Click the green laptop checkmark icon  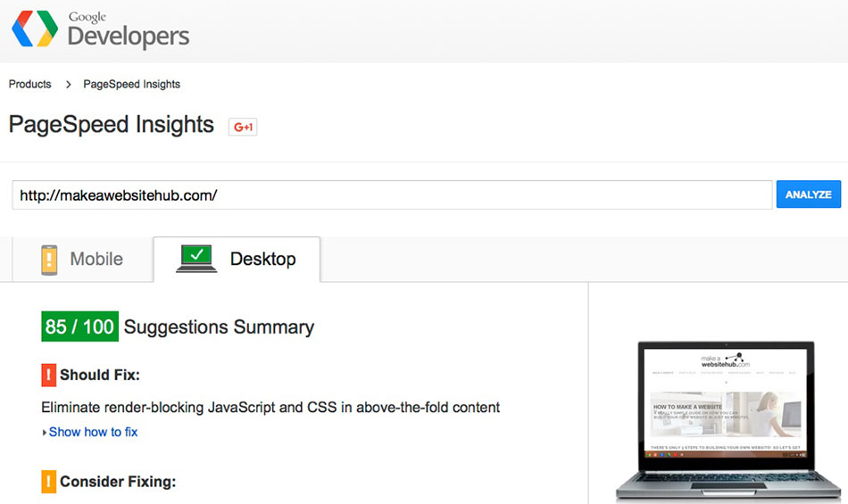196,259
